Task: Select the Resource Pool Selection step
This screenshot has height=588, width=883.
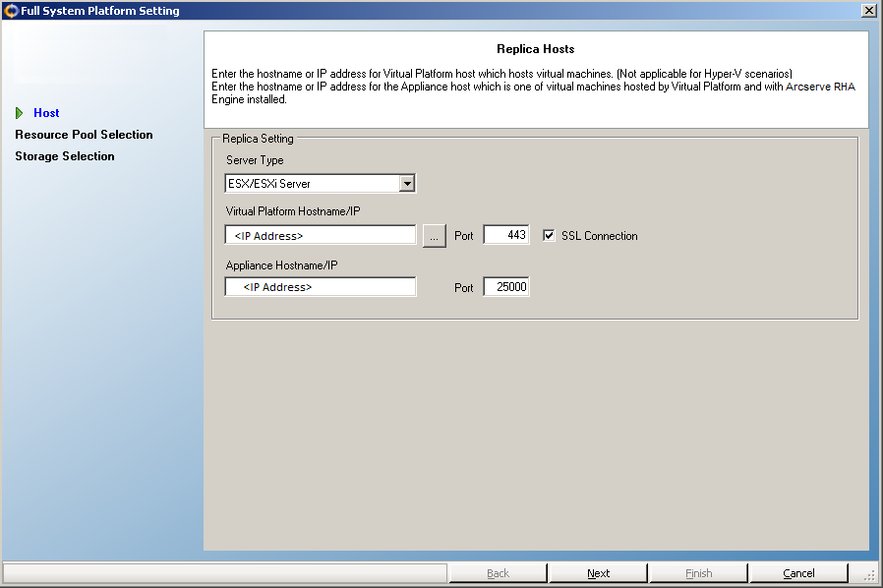Action: 84,135
